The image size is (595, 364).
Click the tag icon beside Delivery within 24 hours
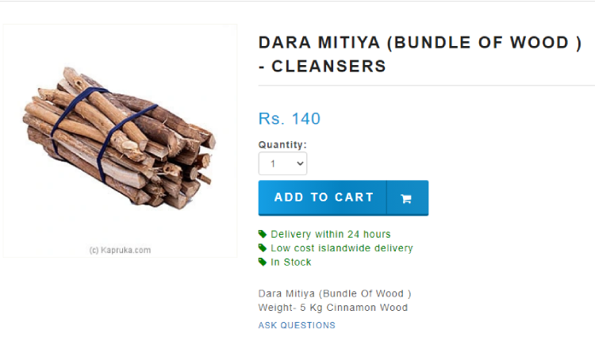263,234
